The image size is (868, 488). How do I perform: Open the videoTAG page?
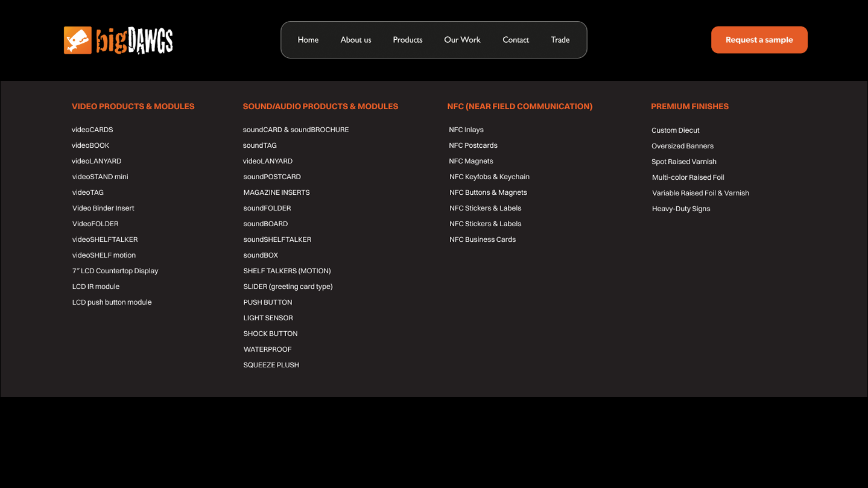click(x=88, y=192)
